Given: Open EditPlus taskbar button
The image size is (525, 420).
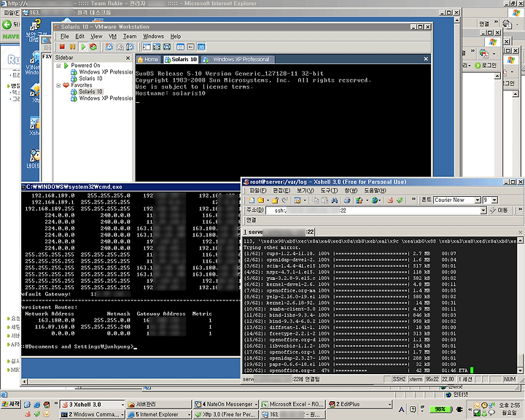Looking at the screenshot, I should coord(360,405).
